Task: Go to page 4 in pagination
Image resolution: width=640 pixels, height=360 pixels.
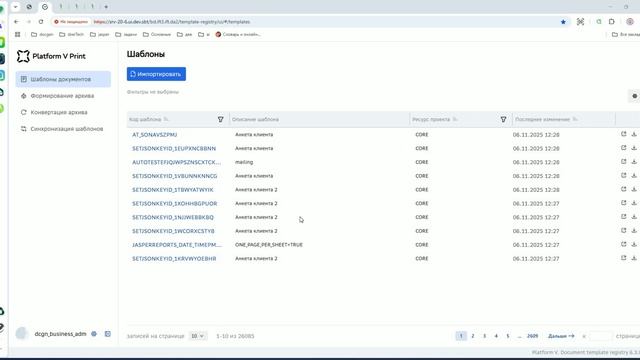Action: click(x=496, y=336)
